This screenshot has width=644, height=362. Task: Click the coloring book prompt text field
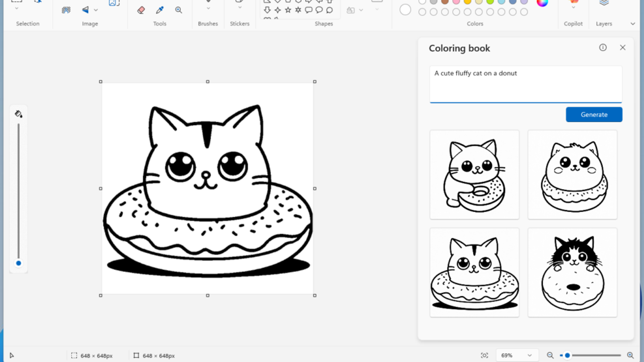(525, 84)
